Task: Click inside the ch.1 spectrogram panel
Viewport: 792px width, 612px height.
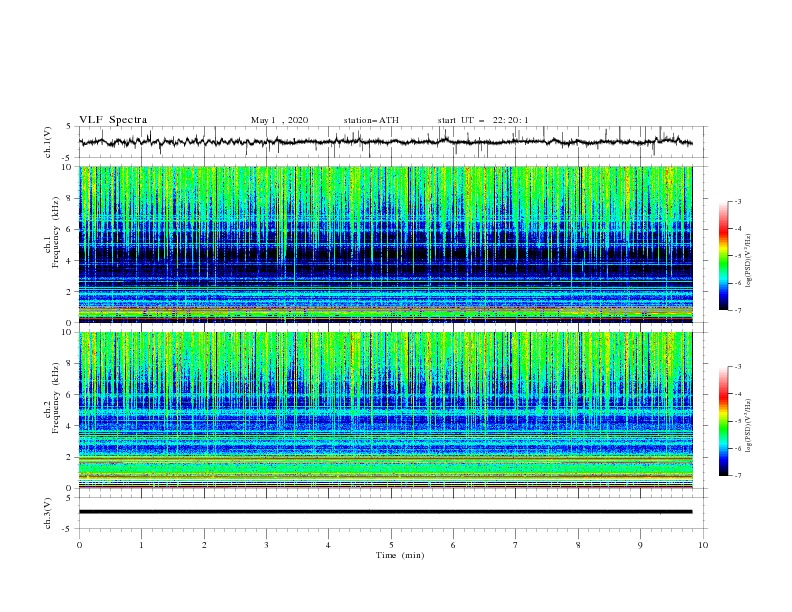Action: (x=385, y=244)
